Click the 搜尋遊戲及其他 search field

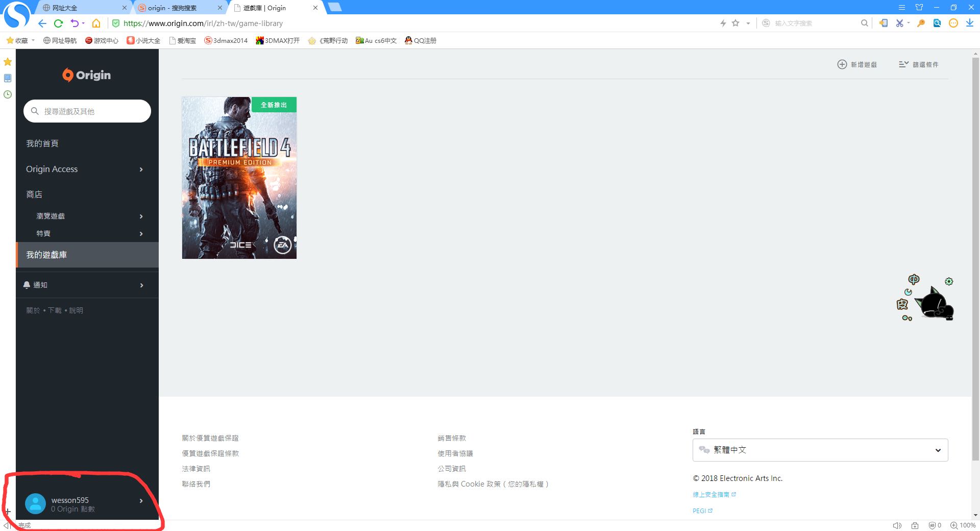click(87, 111)
